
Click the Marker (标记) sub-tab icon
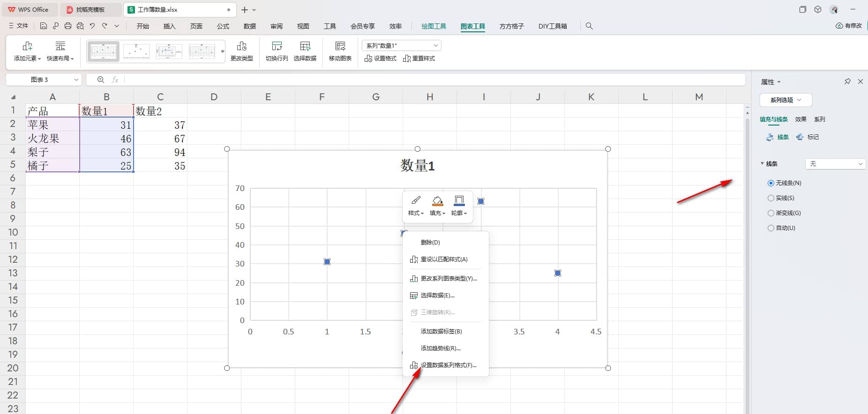coord(800,137)
